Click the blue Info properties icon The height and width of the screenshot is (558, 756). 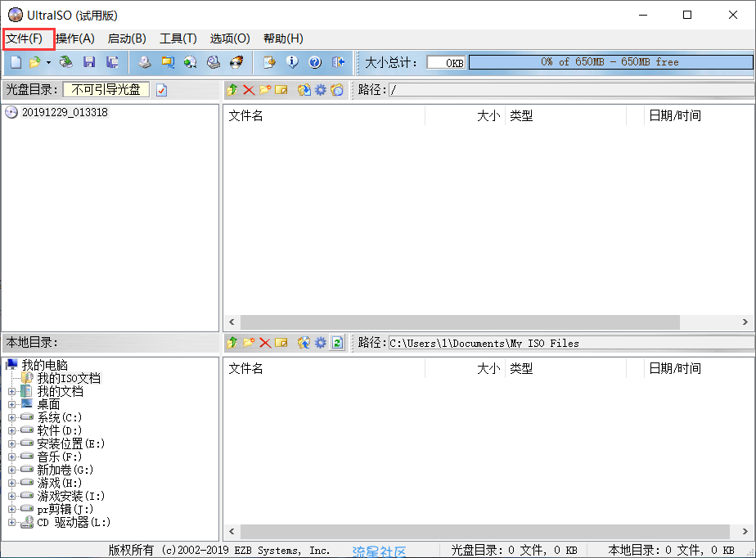[292, 62]
